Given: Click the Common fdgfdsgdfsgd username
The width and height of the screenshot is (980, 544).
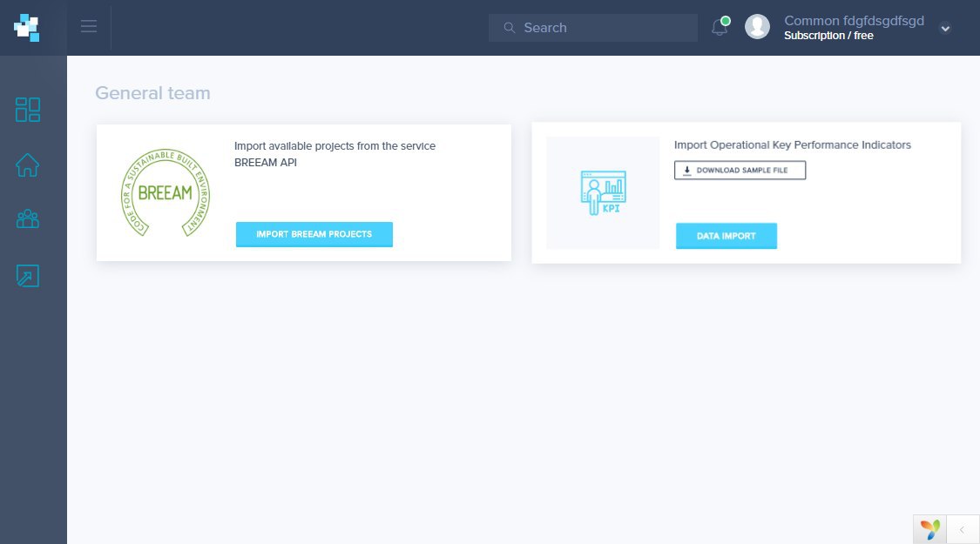Looking at the screenshot, I should coord(854,21).
